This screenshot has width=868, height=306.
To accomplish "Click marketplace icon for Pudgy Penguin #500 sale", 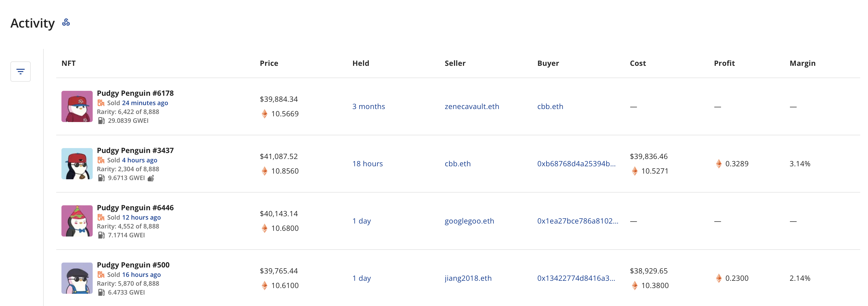I will [101, 275].
